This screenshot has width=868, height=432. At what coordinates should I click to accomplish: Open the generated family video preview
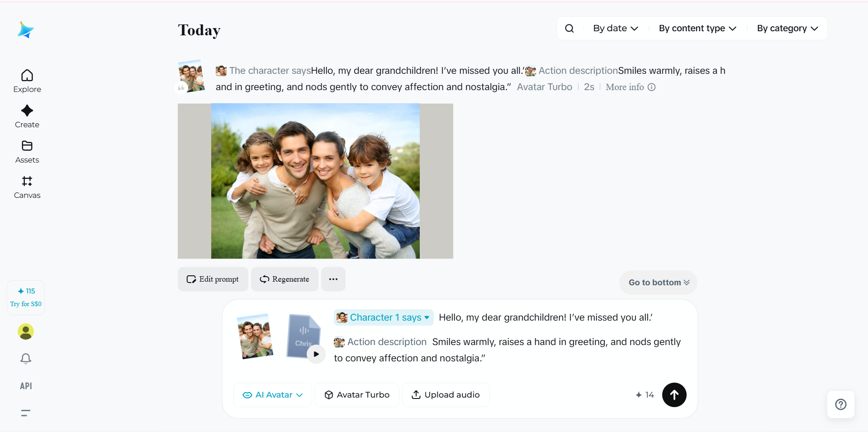[x=315, y=181]
